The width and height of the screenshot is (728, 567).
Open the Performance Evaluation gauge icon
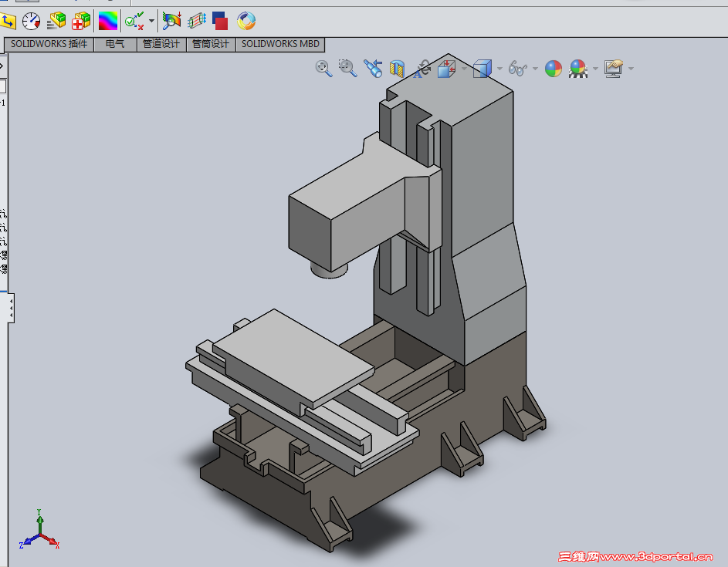(x=31, y=21)
